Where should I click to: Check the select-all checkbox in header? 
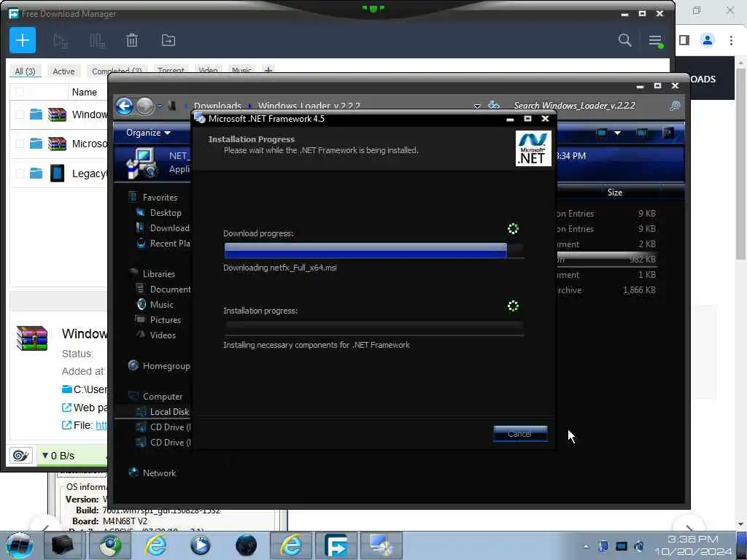point(20,91)
